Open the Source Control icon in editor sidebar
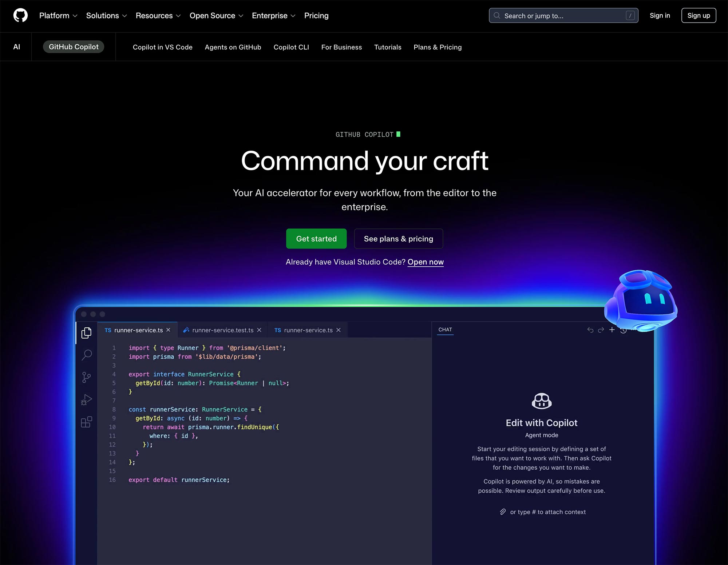The height and width of the screenshot is (565, 728). coord(87,377)
